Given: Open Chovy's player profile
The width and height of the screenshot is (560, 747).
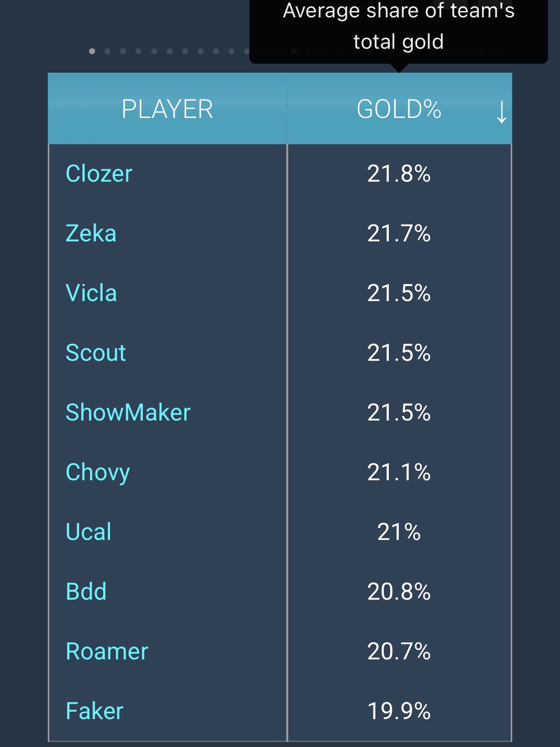Looking at the screenshot, I should [x=98, y=472].
